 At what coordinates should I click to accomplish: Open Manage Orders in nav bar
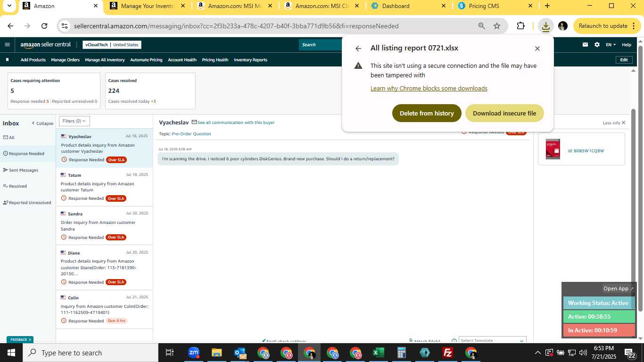[66, 60]
